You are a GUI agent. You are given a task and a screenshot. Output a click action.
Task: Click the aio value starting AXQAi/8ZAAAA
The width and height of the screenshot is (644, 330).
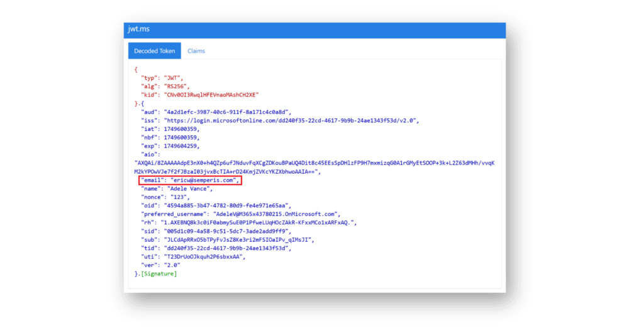click(x=314, y=168)
